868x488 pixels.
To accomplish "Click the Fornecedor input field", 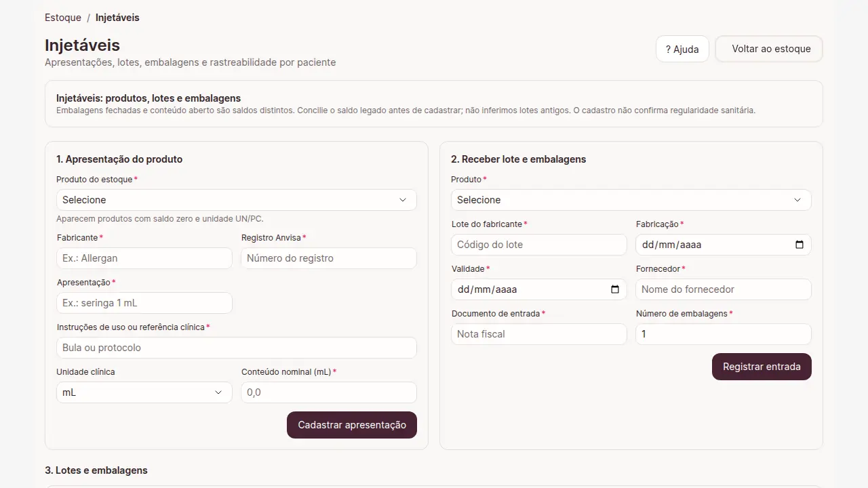I will tap(724, 289).
